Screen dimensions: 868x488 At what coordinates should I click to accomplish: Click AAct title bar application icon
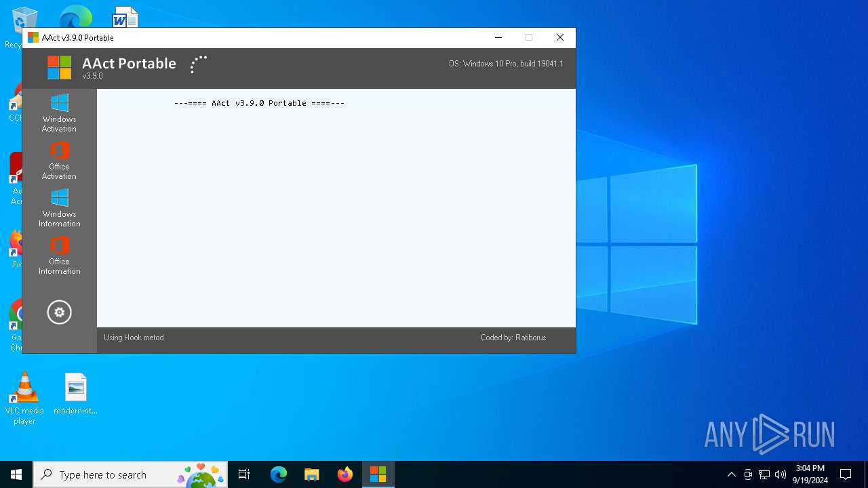pos(33,37)
